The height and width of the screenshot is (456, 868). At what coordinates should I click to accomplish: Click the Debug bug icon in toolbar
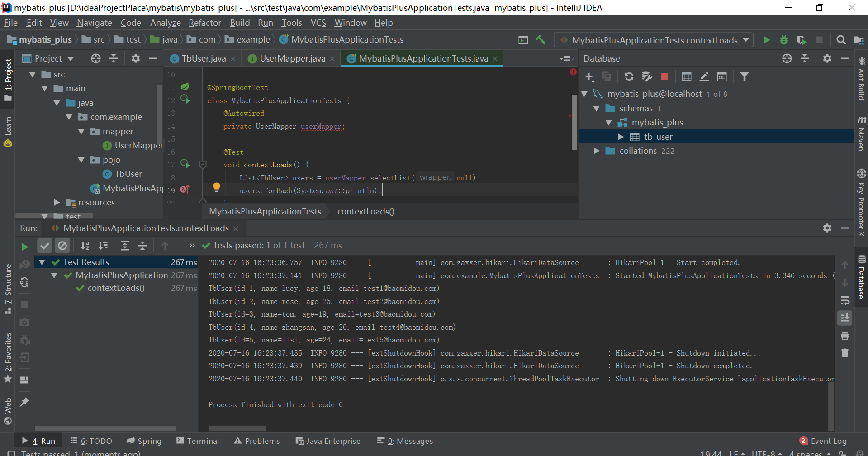tap(784, 40)
